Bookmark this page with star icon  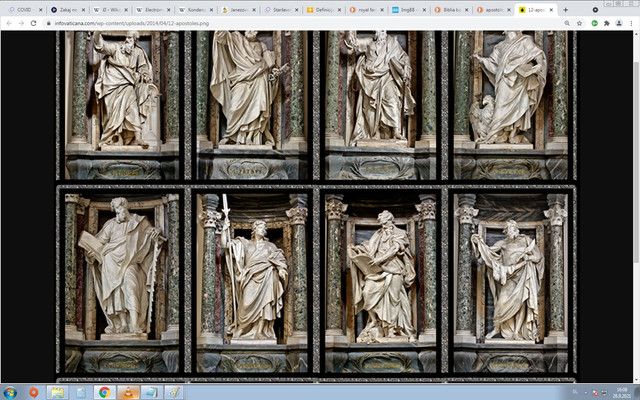point(580,24)
